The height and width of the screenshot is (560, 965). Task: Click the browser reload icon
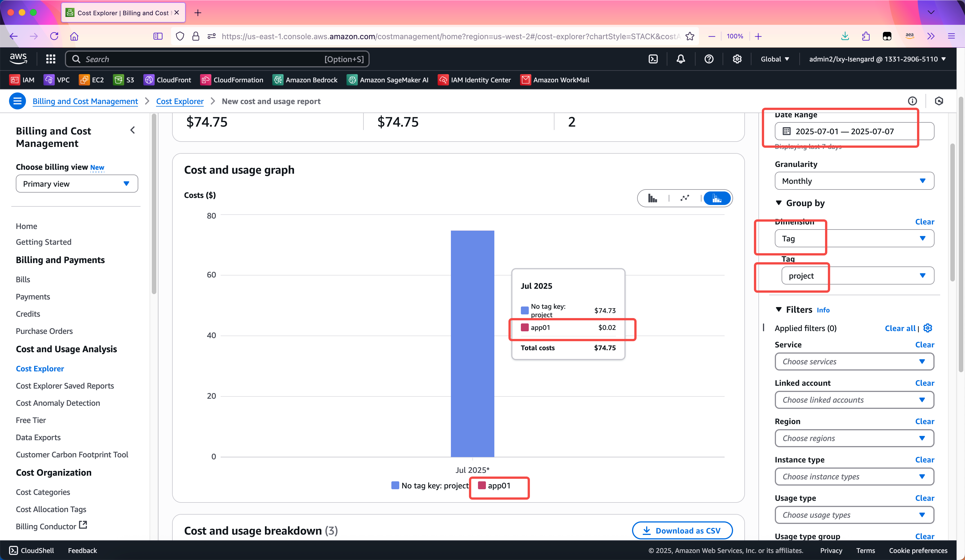[x=54, y=36]
